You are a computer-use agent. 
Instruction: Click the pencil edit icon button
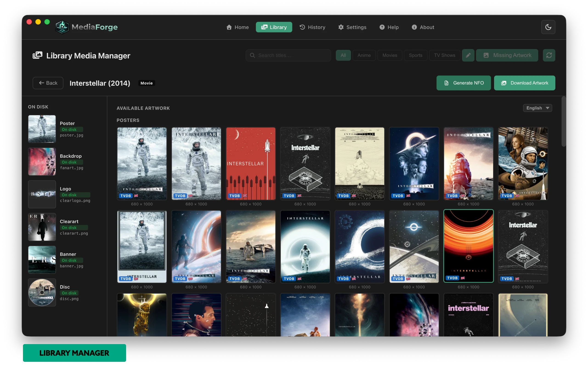468,55
